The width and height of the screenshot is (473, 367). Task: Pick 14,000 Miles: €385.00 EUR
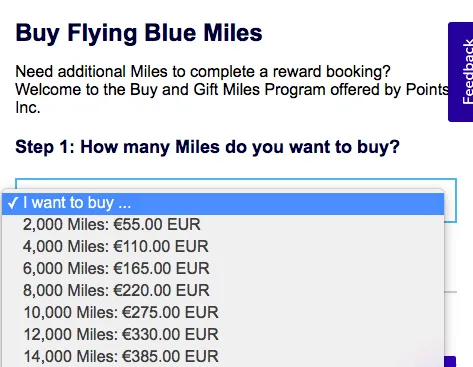point(223,356)
